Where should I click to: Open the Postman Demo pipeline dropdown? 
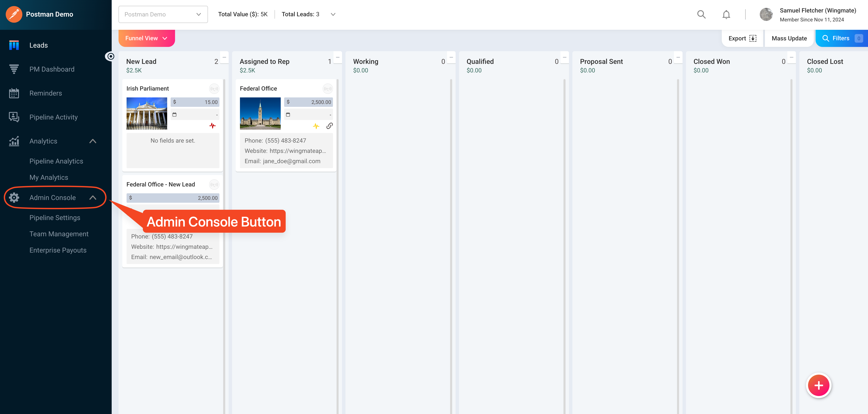163,14
